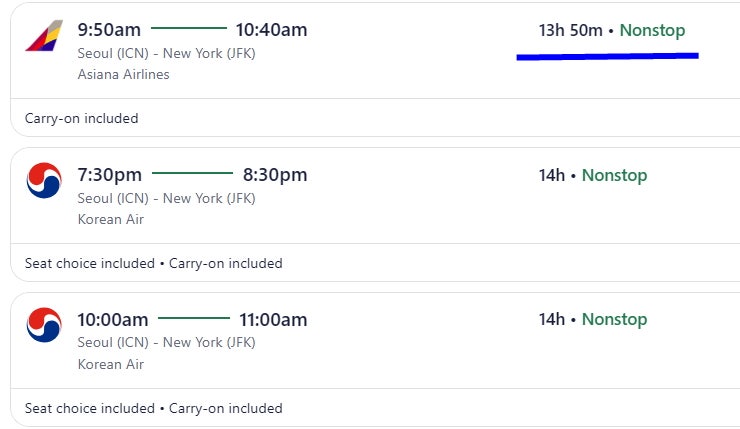
Task: Click Korean Air name under 10:00am flight
Action: [x=111, y=364]
